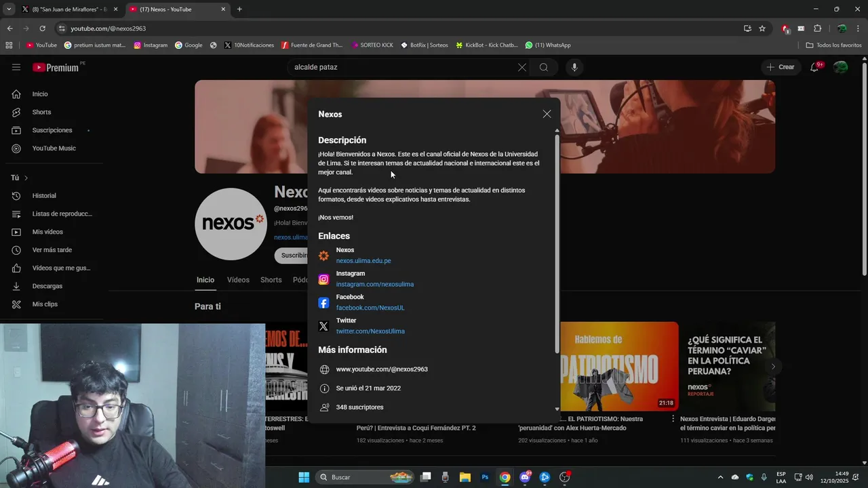Open the SORTEO KICK bookmark
The width and height of the screenshot is (868, 488).
coord(372,45)
